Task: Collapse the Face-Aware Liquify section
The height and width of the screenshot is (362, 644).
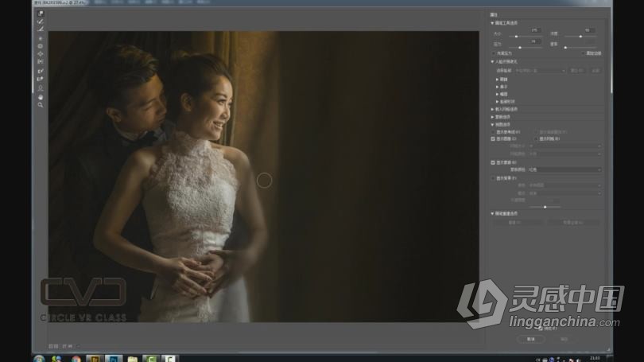Action: [x=492, y=61]
